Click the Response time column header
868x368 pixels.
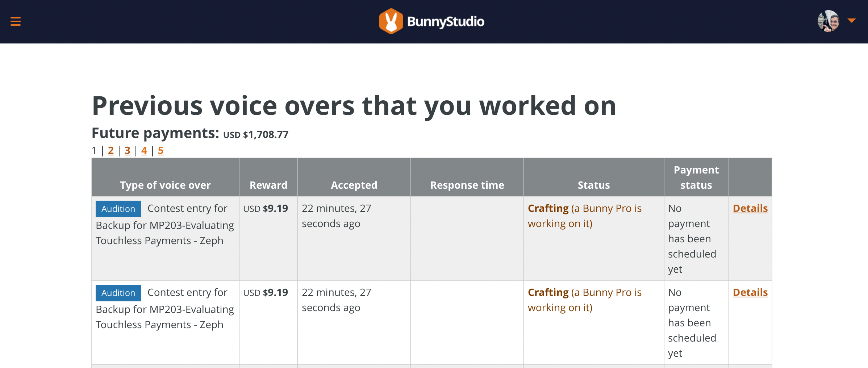click(467, 185)
